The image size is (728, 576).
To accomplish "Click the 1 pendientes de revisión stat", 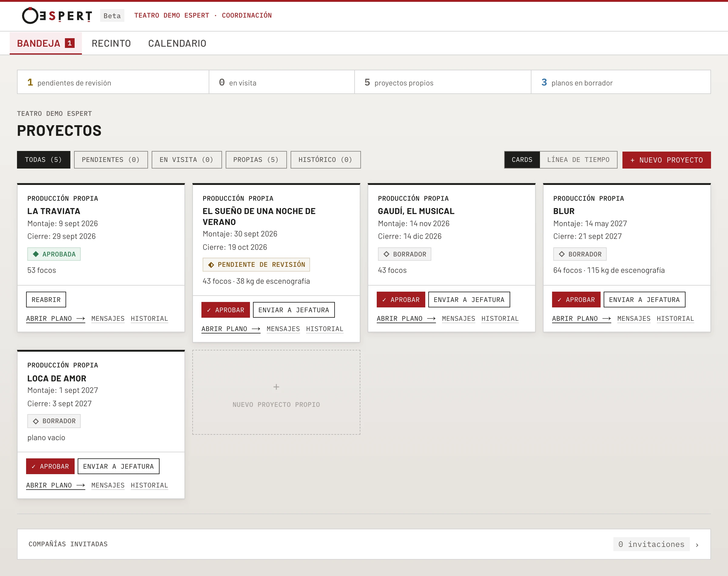I will coord(113,82).
